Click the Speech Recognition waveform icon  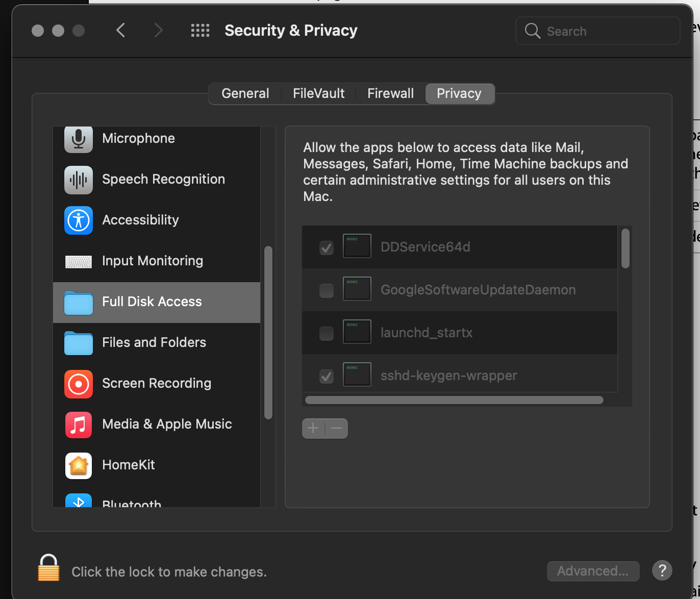(78, 180)
